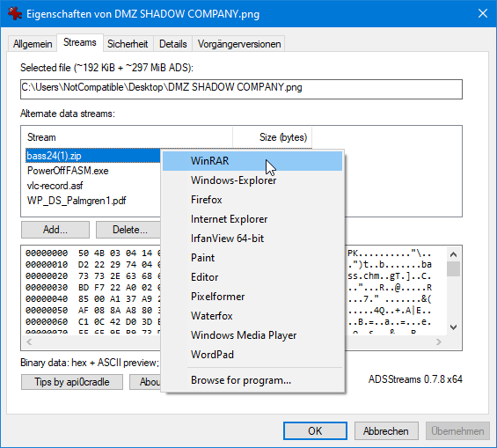Click the horizontal scroll-left arrow
Screen dimensions: 497x448
point(29,342)
